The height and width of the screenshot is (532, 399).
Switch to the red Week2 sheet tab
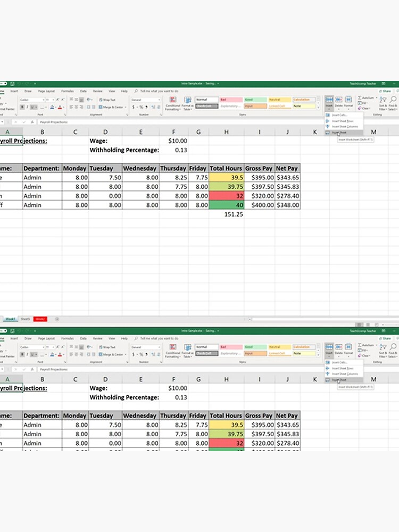pos(40,319)
